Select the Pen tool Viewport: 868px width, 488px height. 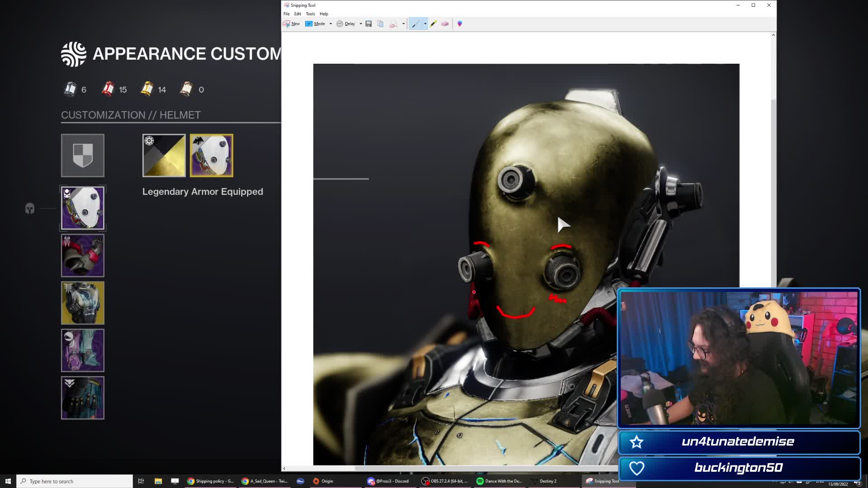[x=415, y=23]
